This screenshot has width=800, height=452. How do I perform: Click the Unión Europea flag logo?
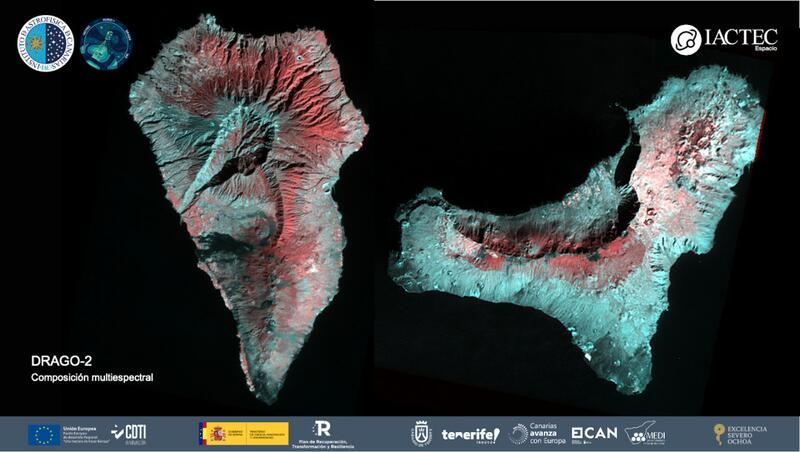[44, 433]
